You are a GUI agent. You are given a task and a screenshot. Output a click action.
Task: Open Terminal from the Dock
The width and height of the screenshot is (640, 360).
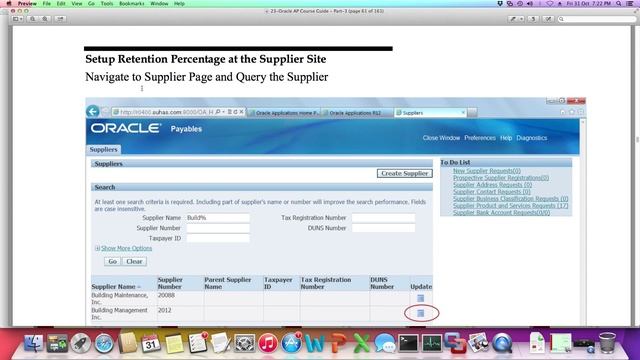[408, 343]
